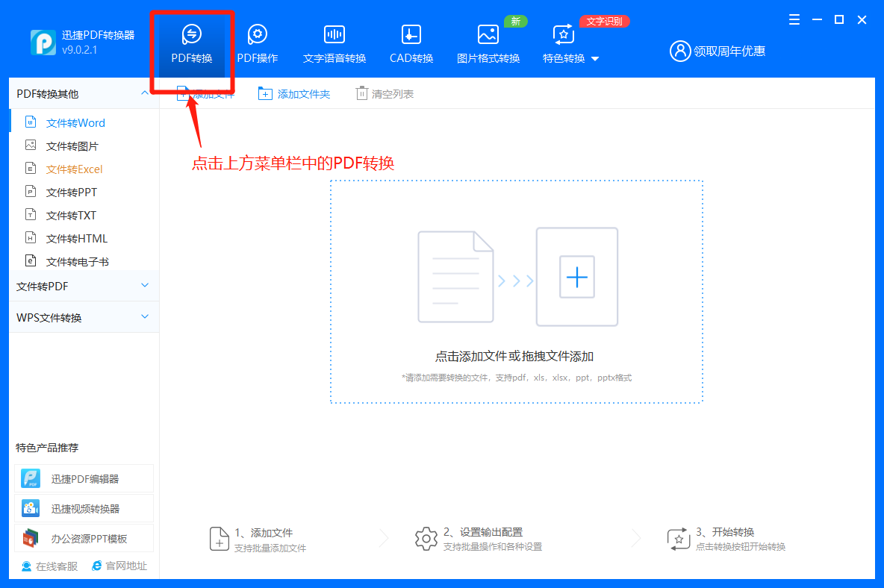Click the 办公资源PPT模板 product icon
884x588 pixels.
click(x=31, y=539)
